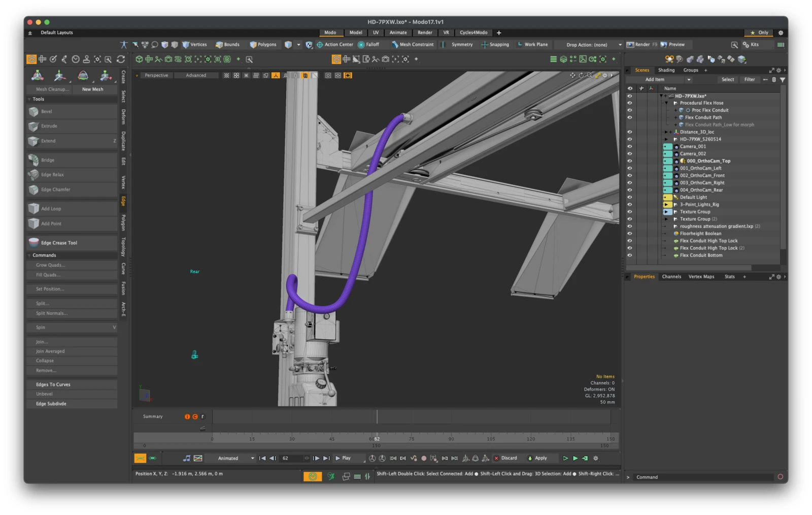812x515 pixels.
Task: Open the Drop Action dropdown
Action: pos(589,45)
